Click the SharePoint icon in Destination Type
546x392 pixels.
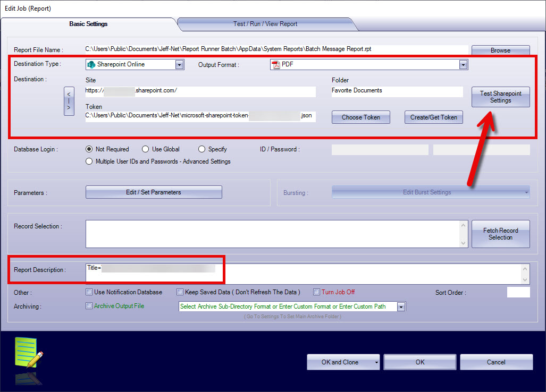click(91, 64)
